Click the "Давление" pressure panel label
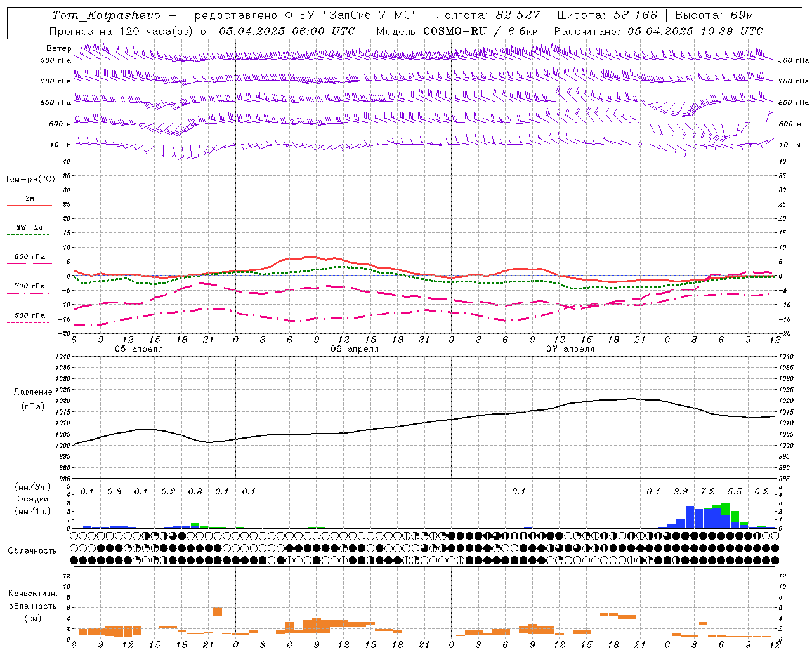812x650 pixels. click(33, 392)
